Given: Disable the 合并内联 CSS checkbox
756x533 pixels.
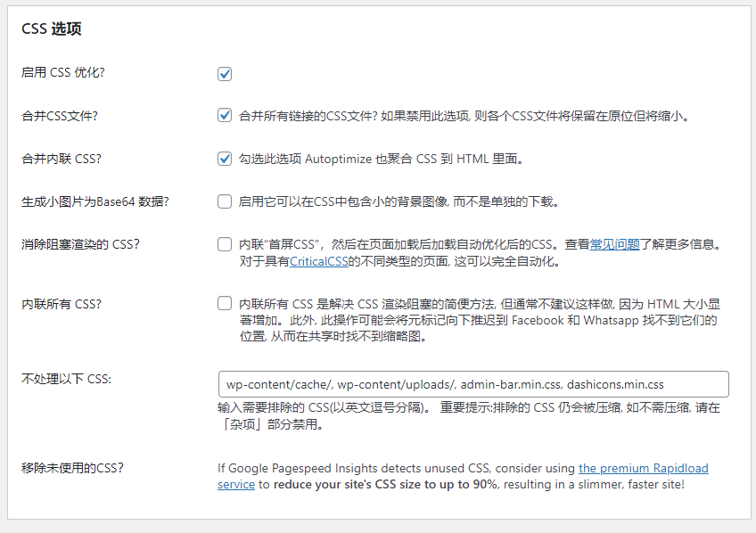Looking at the screenshot, I should coord(225,159).
